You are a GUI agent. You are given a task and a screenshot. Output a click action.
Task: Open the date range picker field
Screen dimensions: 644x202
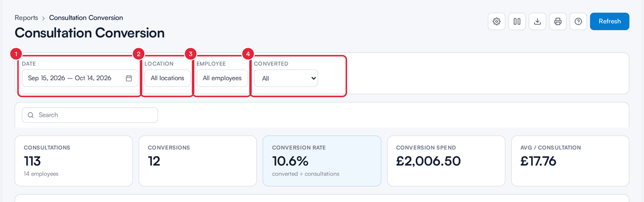(80, 78)
